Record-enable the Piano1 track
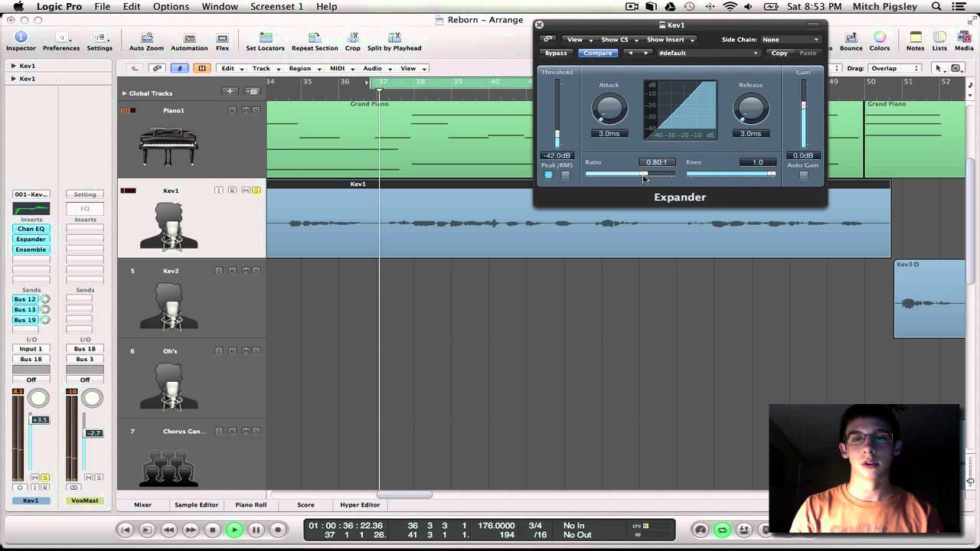 pyautogui.click(x=232, y=110)
